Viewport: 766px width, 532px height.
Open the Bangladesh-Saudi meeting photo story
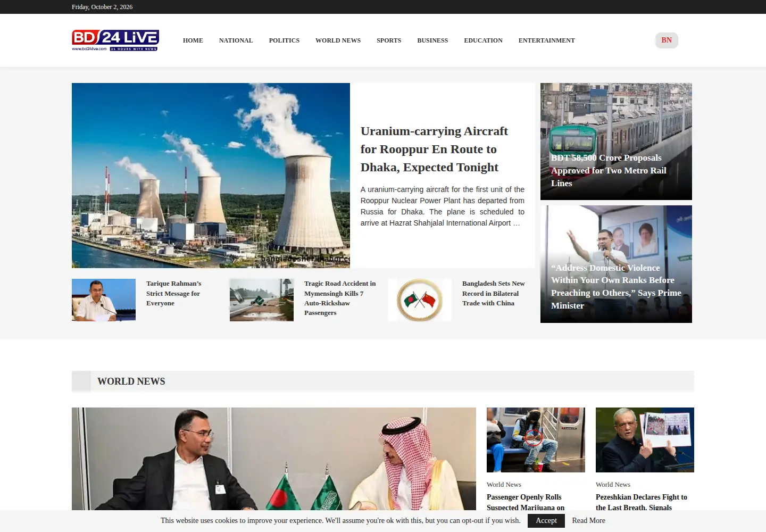click(x=274, y=459)
